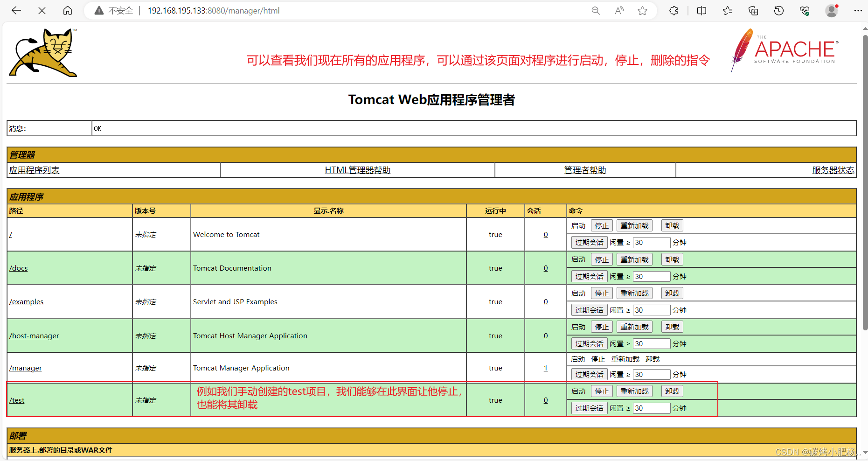View sessions count for /examples
Viewport: 868px width, 461px height.
[546, 302]
